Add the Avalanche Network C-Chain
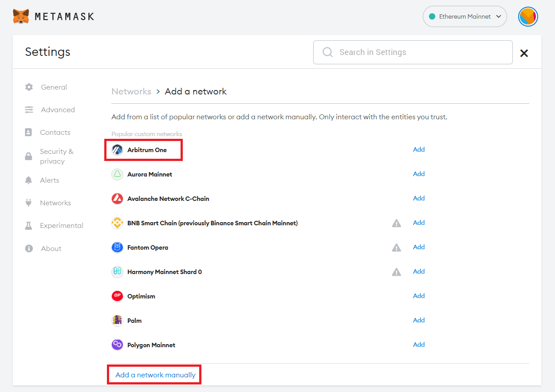Image resolution: width=555 pixels, height=392 pixels. click(419, 198)
